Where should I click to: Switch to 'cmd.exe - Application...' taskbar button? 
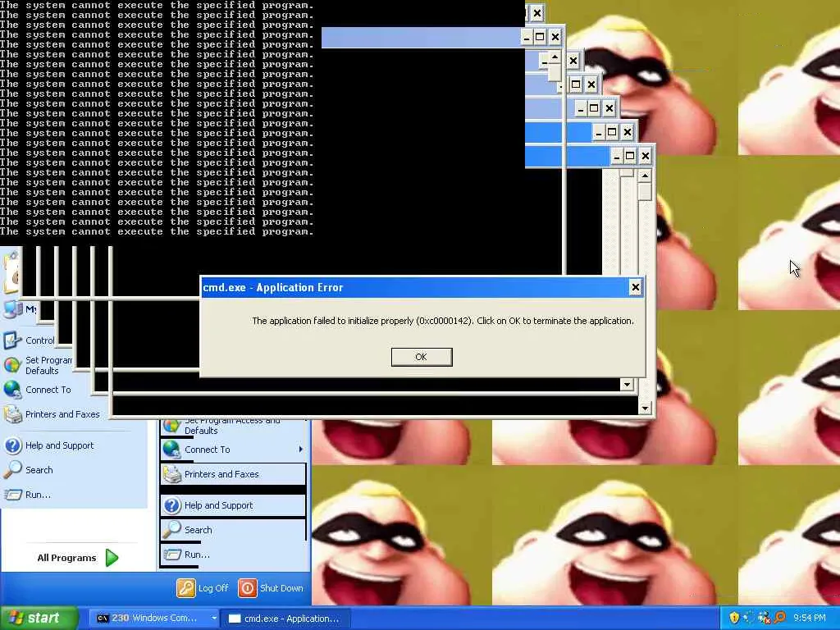pyautogui.click(x=285, y=619)
